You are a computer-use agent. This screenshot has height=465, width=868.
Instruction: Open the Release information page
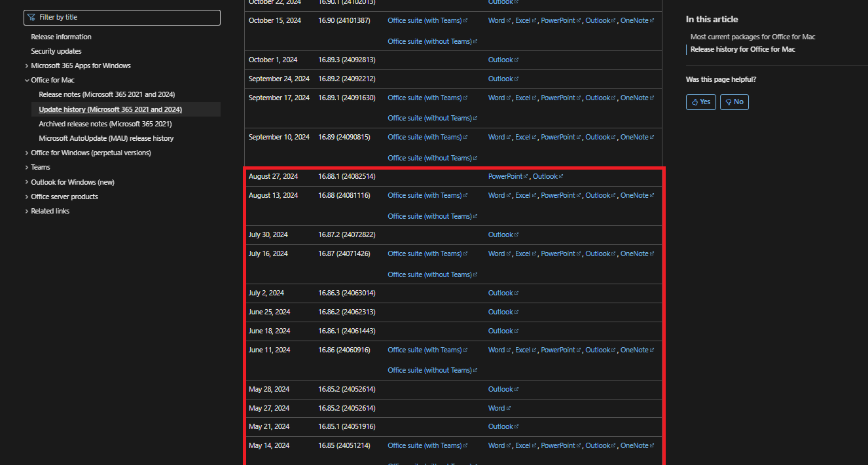pos(61,37)
